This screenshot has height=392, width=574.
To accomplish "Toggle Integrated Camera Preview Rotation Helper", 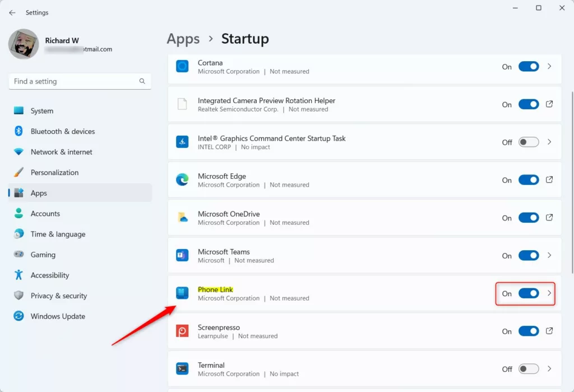I will (529, 104).
